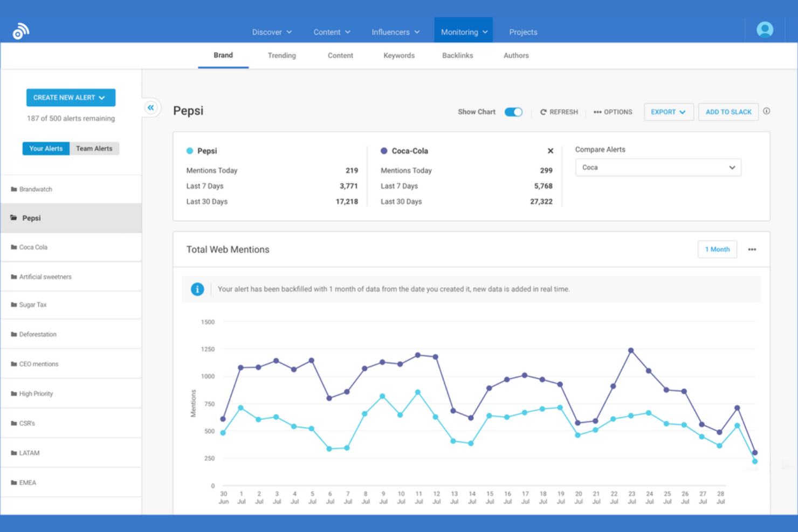Select Your Alerts toggle
Image resolution: width=798 pixels, height=532 pixels.
click(46, 148)
